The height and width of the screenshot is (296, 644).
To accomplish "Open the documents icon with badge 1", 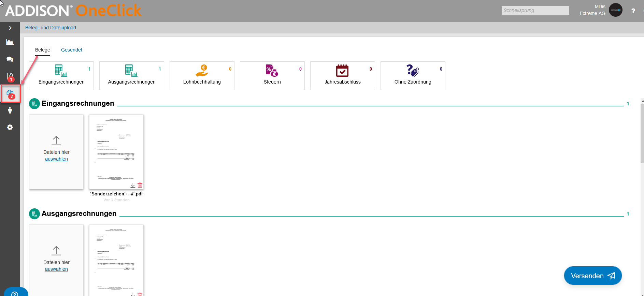I will (10, 77).
